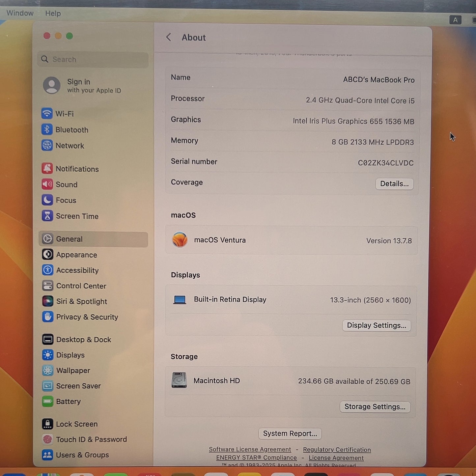Open the License Agreement link
Viewport: 476px width, 476px height.
(x=336, y=458)
